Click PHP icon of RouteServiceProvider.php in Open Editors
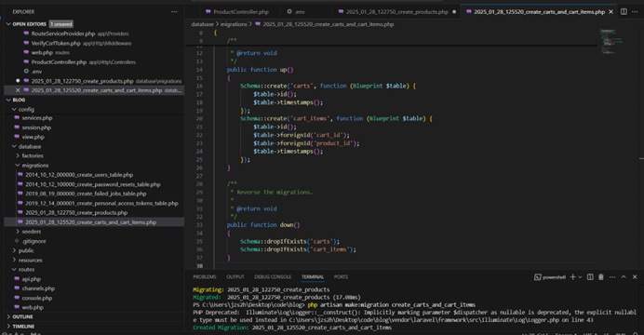Image resolution: width=644 pixels, height=335 pixels. [x=27, y=33]
